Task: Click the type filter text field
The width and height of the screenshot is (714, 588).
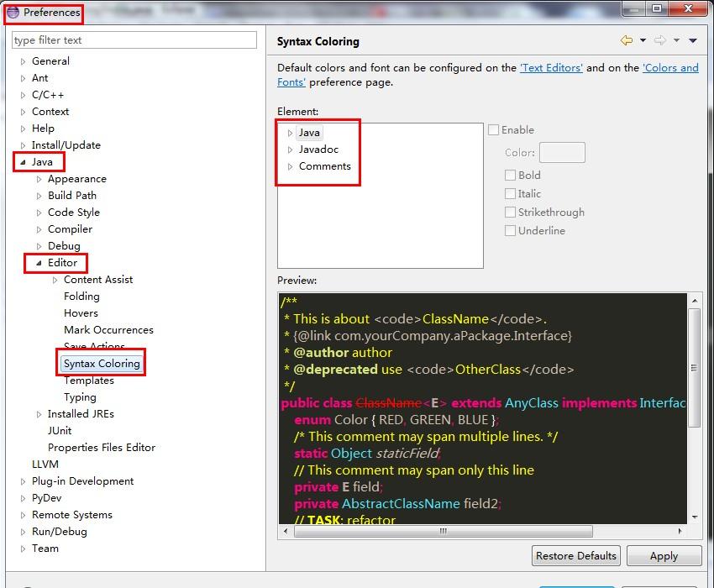Action: coord(134,40)
